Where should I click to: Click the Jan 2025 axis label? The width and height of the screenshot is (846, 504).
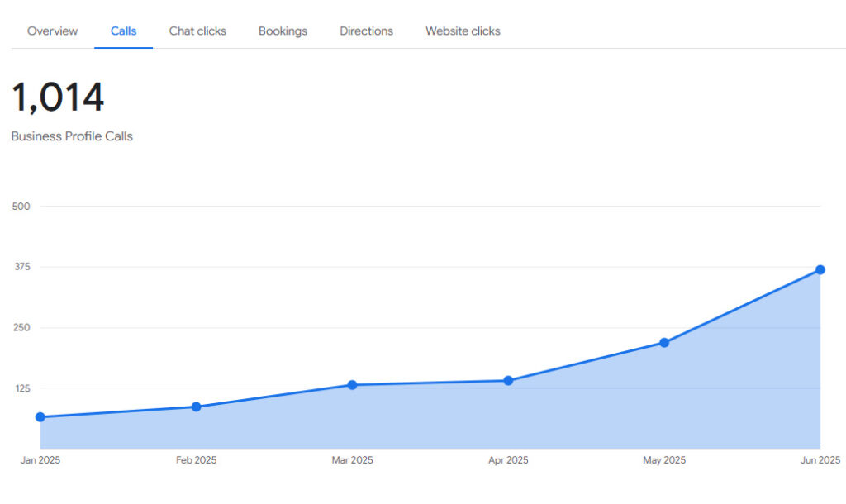40,460
